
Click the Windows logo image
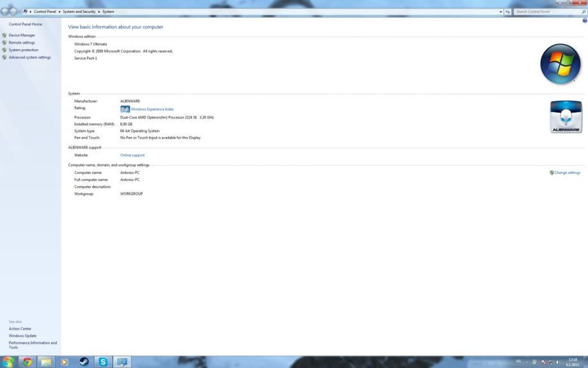click(x=560, y=64)
